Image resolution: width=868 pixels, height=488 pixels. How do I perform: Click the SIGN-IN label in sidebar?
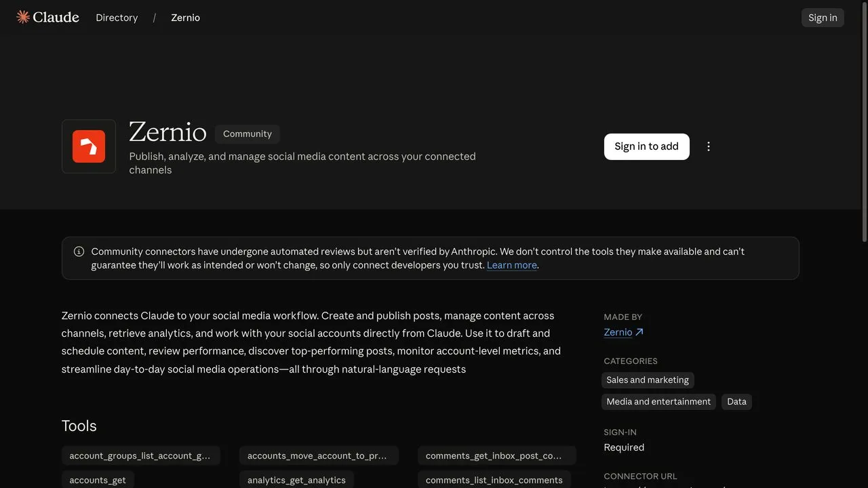(620, 432)
